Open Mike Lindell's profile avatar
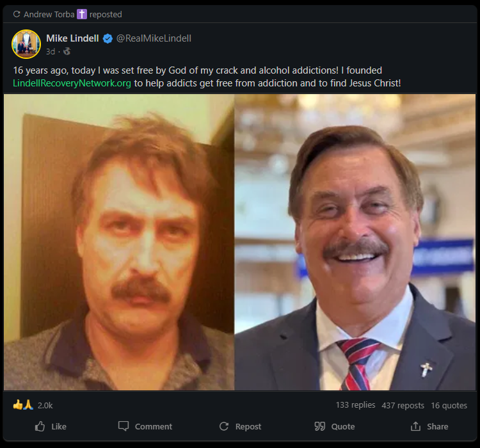 (26, 44)
